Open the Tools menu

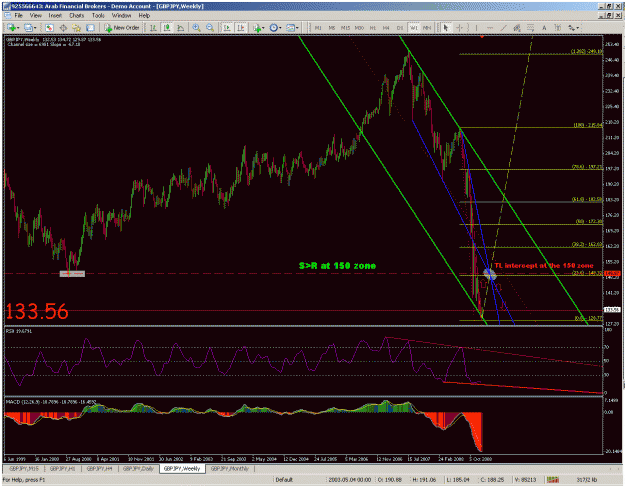coord(98,16)
